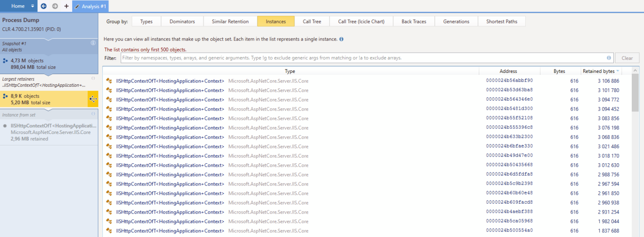Switch to the Dominators grouping tab
644x237 pixels.
[x=182, y=21]
